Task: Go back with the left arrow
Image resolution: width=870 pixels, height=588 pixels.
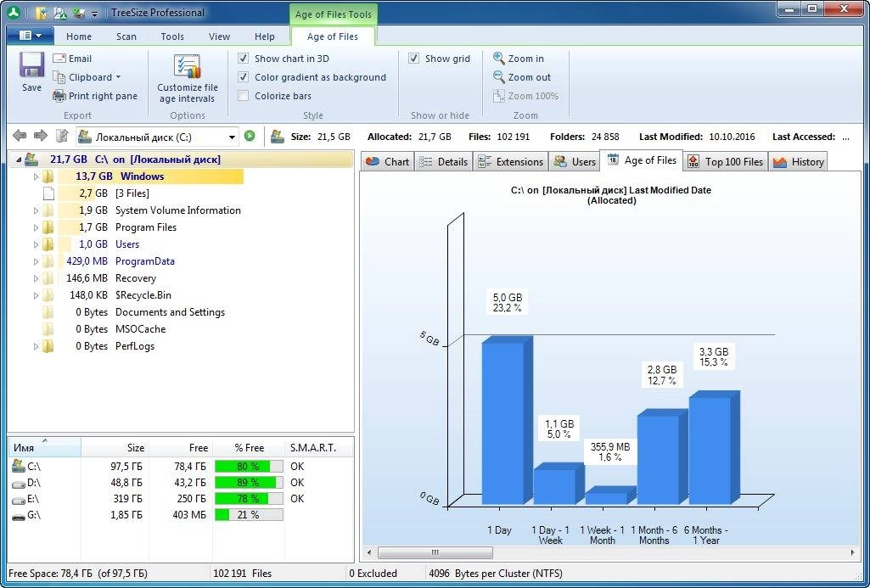Action: point(20,136)
